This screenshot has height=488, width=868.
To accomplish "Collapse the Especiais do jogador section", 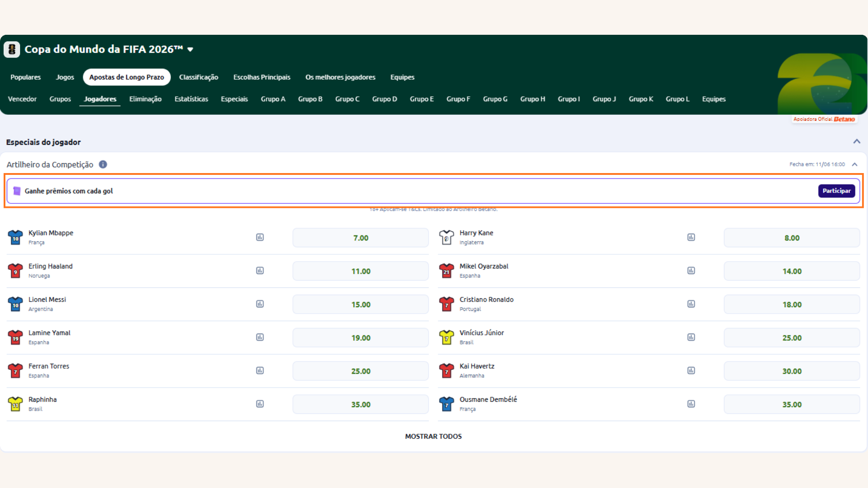I will click(857, 141).
